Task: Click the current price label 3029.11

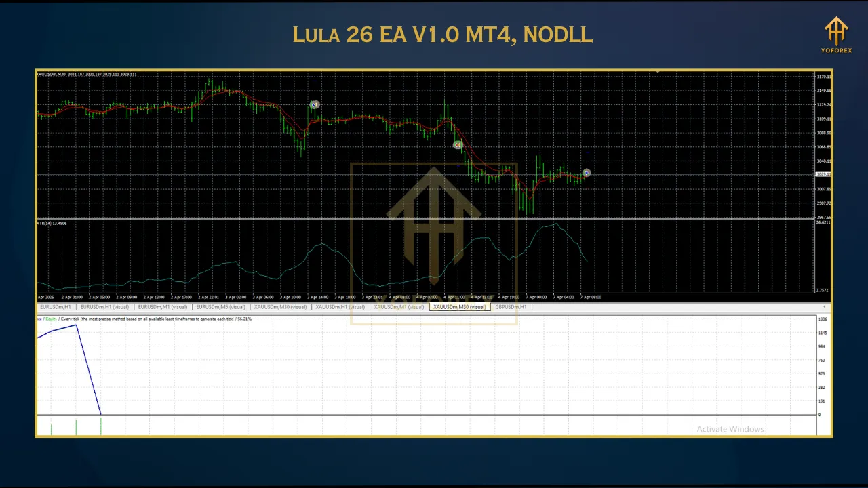Action: tap(823, 174)
